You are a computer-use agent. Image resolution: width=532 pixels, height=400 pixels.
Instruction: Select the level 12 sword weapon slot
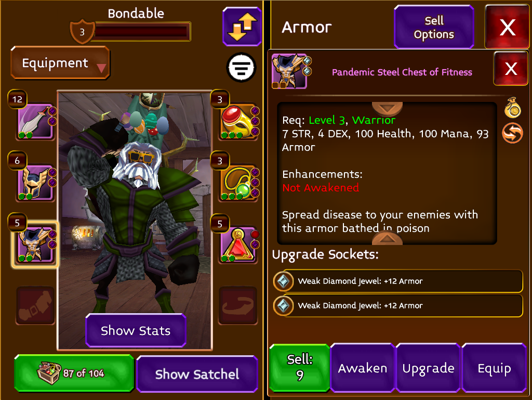(x=35, y=121)
